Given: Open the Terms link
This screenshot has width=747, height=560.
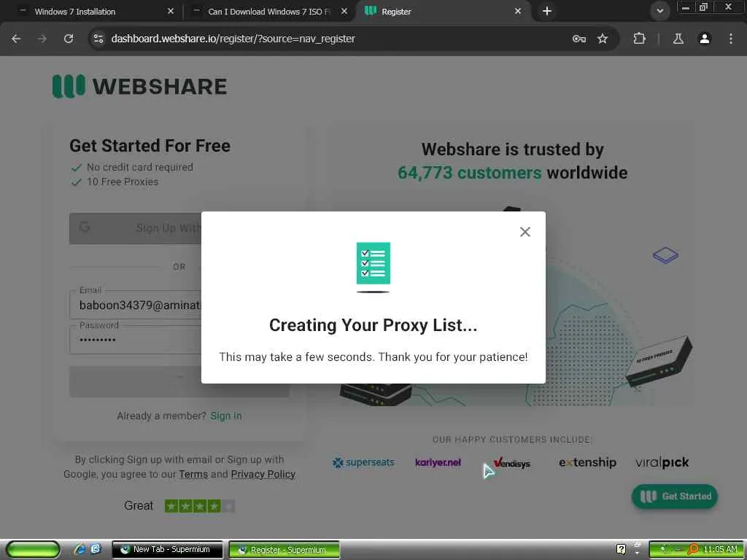Looking at the screenshot, I should 193,474.
